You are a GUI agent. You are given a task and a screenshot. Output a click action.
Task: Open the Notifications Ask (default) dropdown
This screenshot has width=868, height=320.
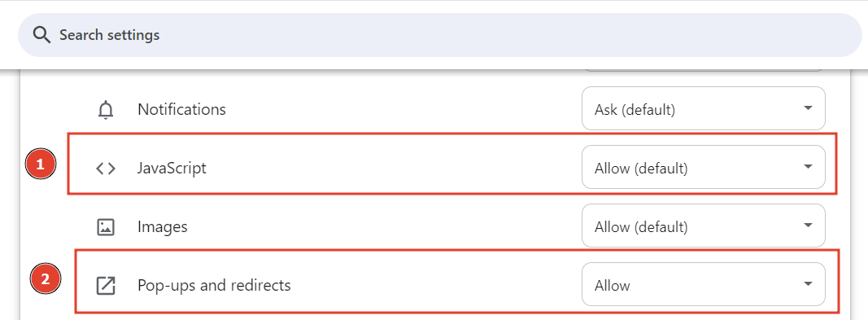pos(703,108)
